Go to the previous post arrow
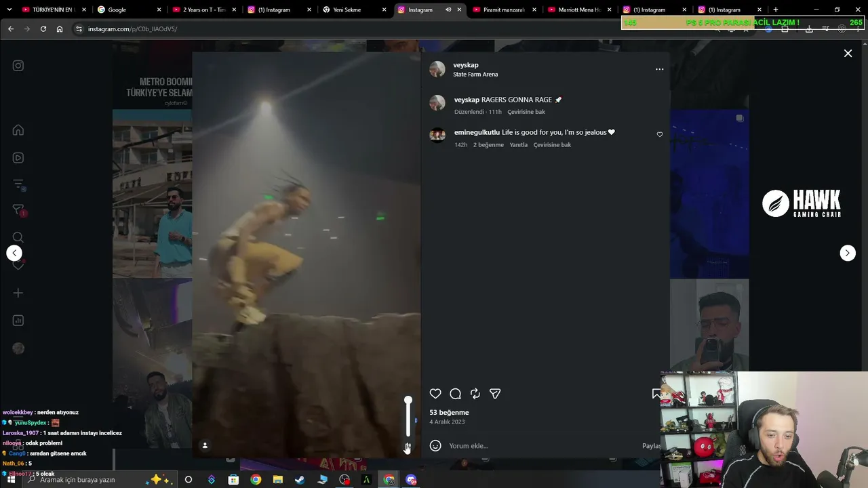The width and height of the screenshot is (868, 488). 14,253
